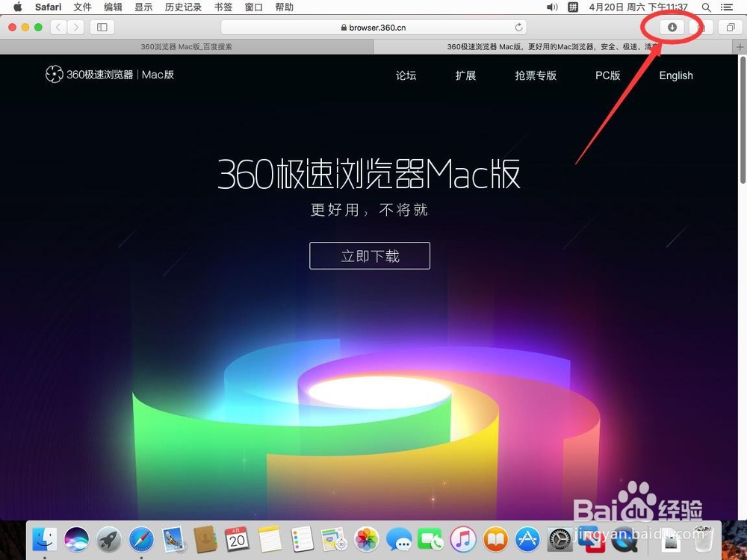Open the 窗口 menu

(x=254, y=7)
